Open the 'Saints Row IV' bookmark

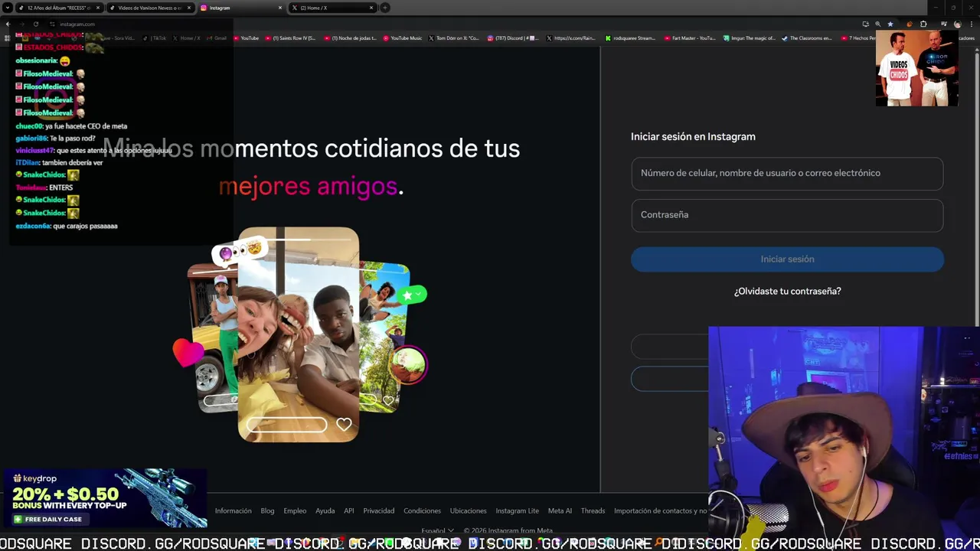(290, 37)
